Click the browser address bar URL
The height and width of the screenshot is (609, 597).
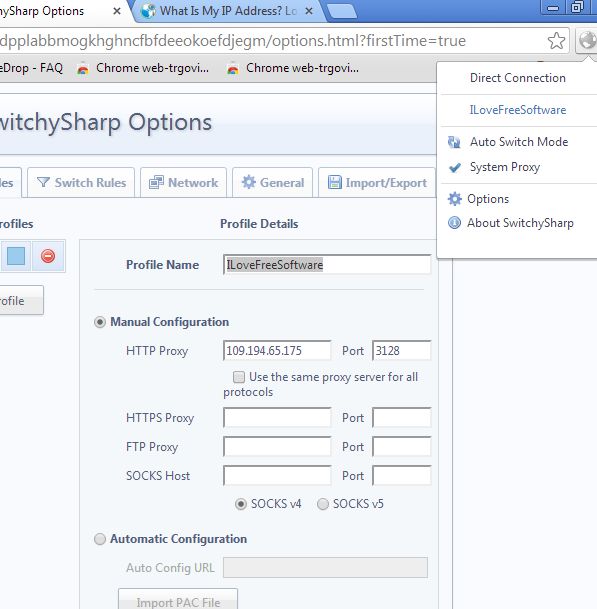pos(232,41)
